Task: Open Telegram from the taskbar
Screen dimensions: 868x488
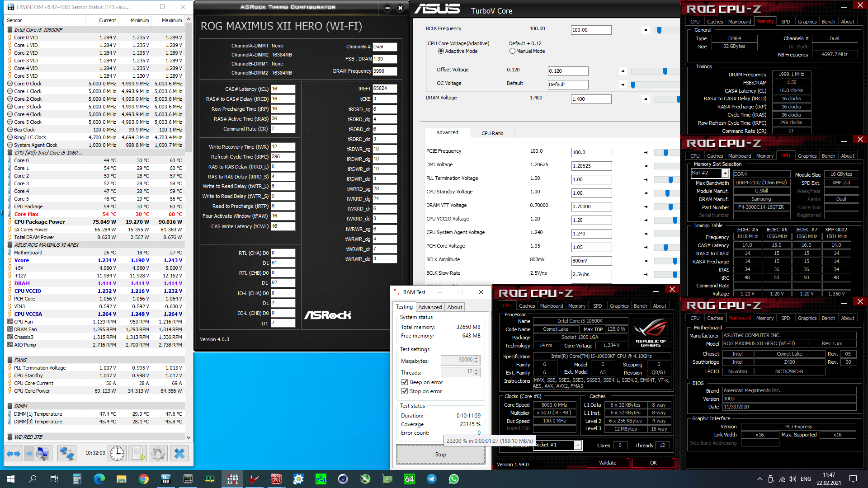Action: coord(432,479)
